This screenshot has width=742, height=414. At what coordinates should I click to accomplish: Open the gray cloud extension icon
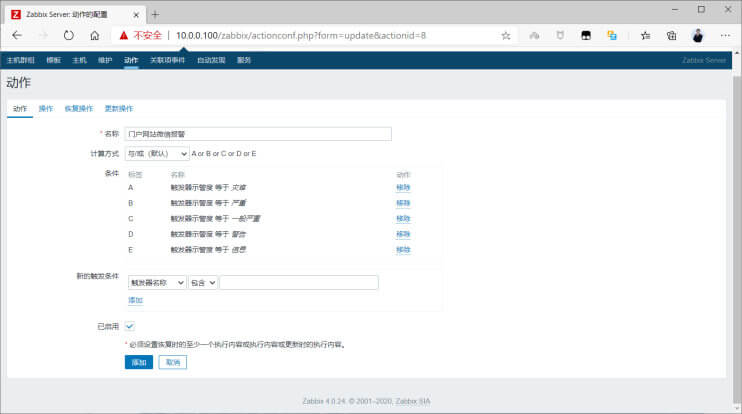pyautogui.click(x=534, y=35)
